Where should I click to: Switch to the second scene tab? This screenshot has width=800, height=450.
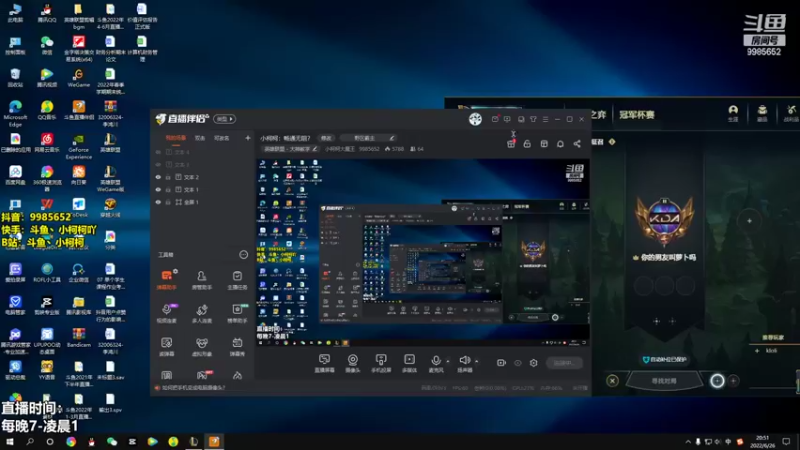coord(200,138)
